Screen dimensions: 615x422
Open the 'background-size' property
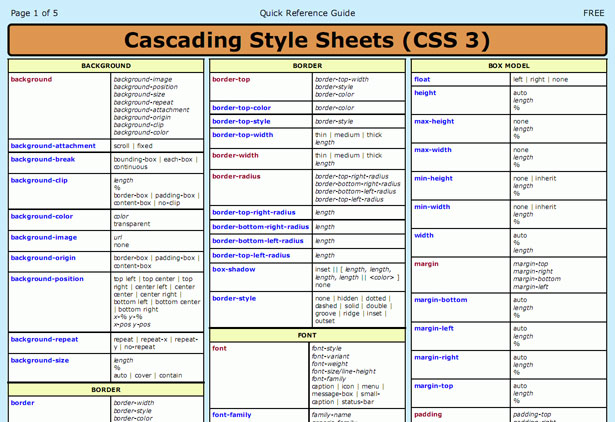click(40, 360)
